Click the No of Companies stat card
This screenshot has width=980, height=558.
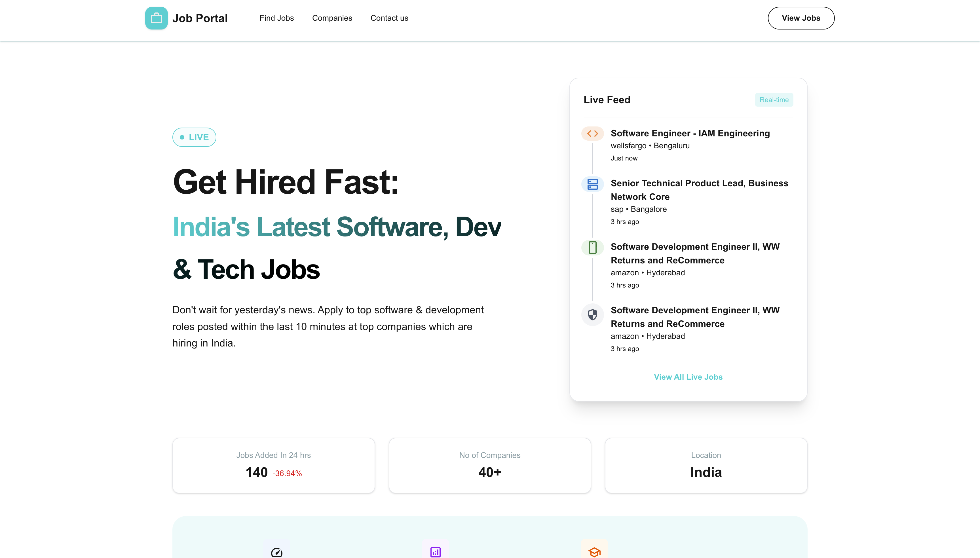490,465
